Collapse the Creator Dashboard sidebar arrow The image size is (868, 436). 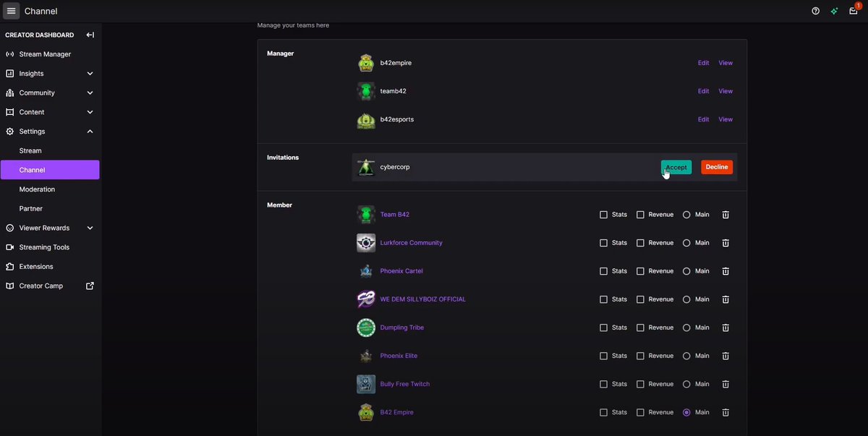[x=90, y=35]
